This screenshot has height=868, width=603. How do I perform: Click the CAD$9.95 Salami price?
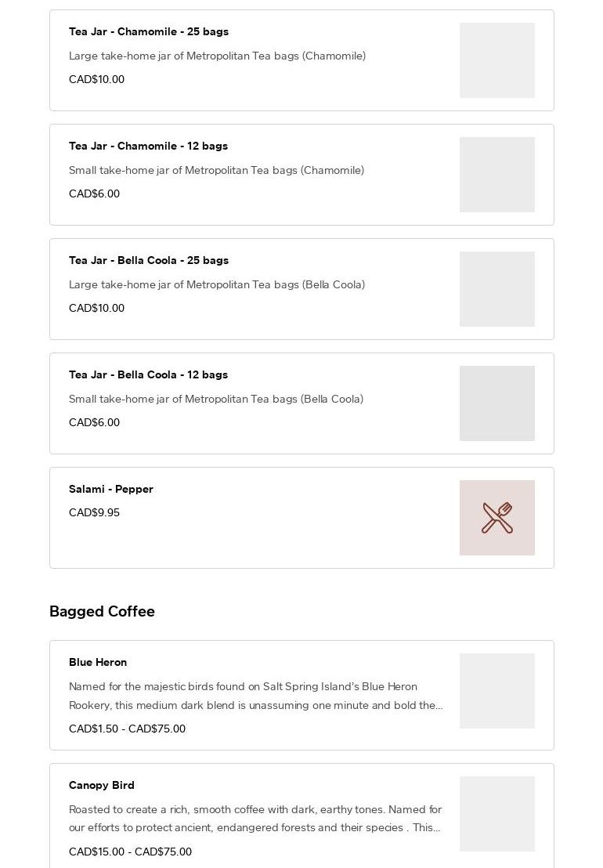[94, 512]
